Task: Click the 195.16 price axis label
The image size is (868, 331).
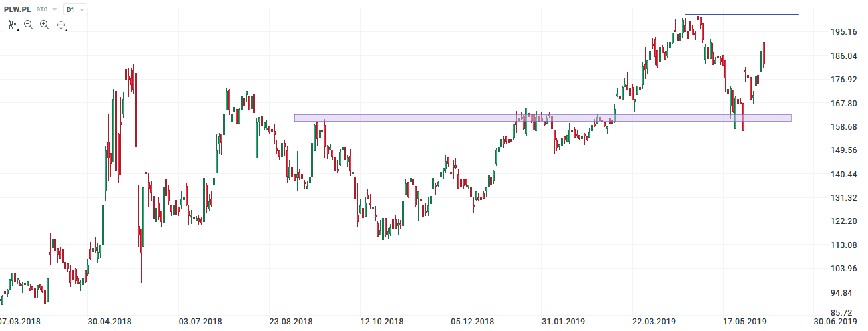Action: point(844,32)
